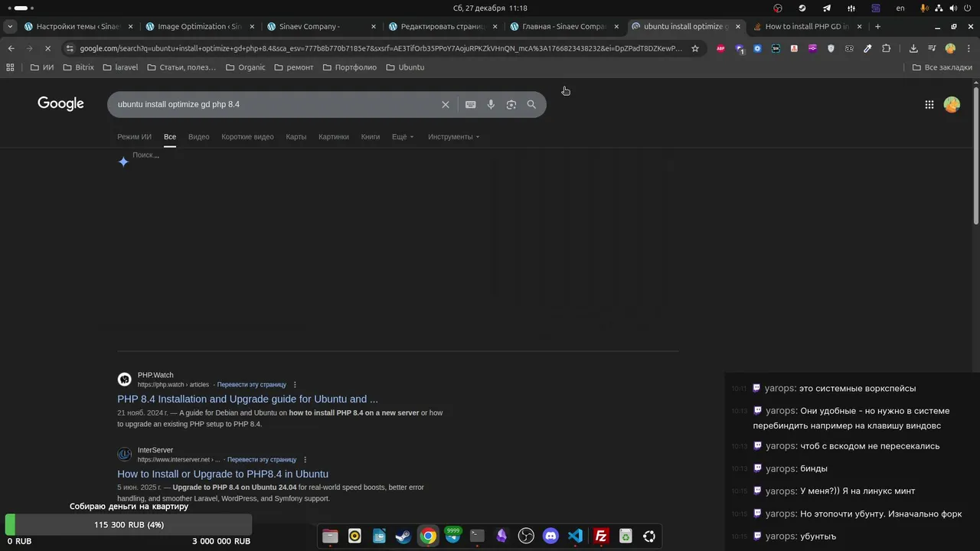Open the Bitrix bookmarks folder
The height and width of the screenshot is (551, 980).
tap(78, 67)
